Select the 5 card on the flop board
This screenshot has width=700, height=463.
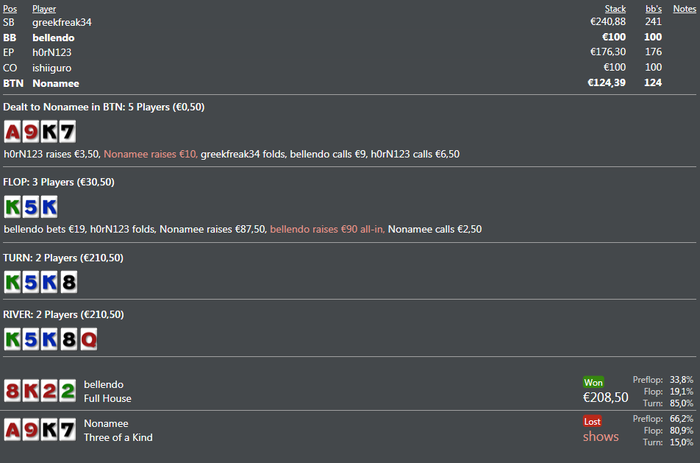click(31, 207)
